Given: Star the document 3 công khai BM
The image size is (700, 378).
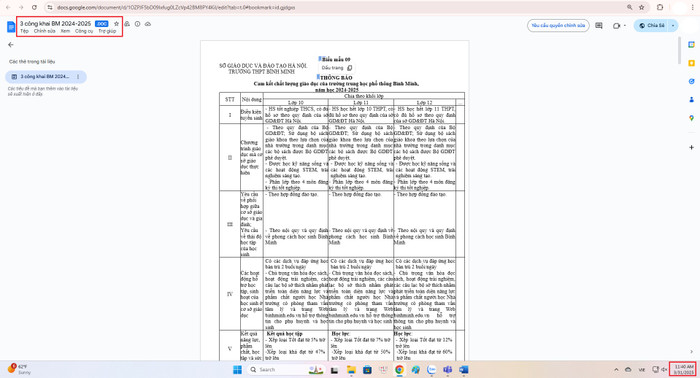Looking at the screenshot, I should (x=117, y=24).
